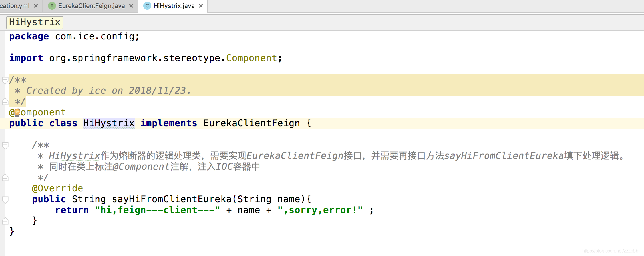The width and height of the screenshot is (644, 256).
Task: Click the HiHystrix breadcrumb label
Action: click(35, 22)
